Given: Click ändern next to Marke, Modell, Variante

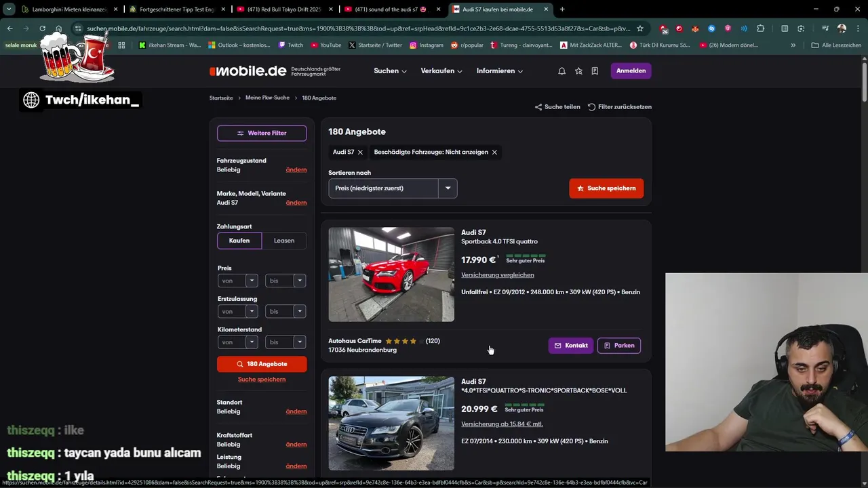Looking at the screenshot, I should [296, 203].
